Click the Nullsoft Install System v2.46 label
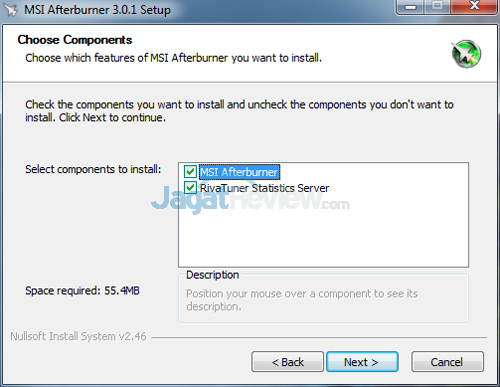Image resolution: width=500 pixels, height=387 pixels. click(78, 336)
